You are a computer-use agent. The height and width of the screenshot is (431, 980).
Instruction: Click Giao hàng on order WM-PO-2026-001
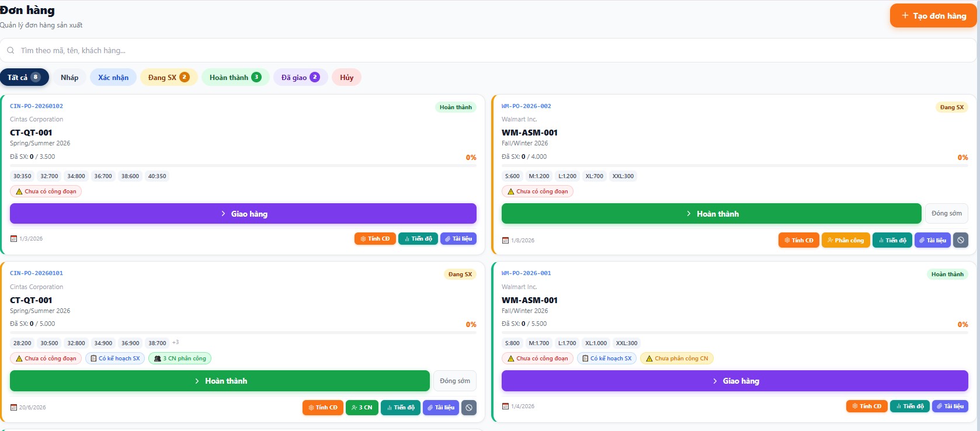pos(735,381)
